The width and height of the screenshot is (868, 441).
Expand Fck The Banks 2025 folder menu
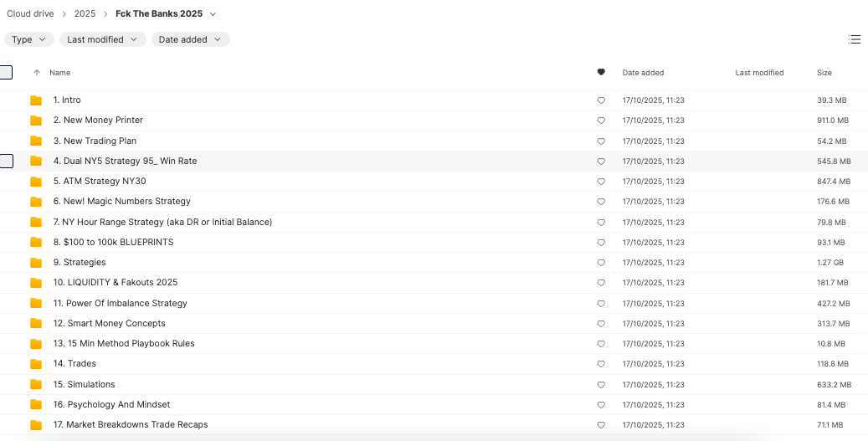point(213,14)
